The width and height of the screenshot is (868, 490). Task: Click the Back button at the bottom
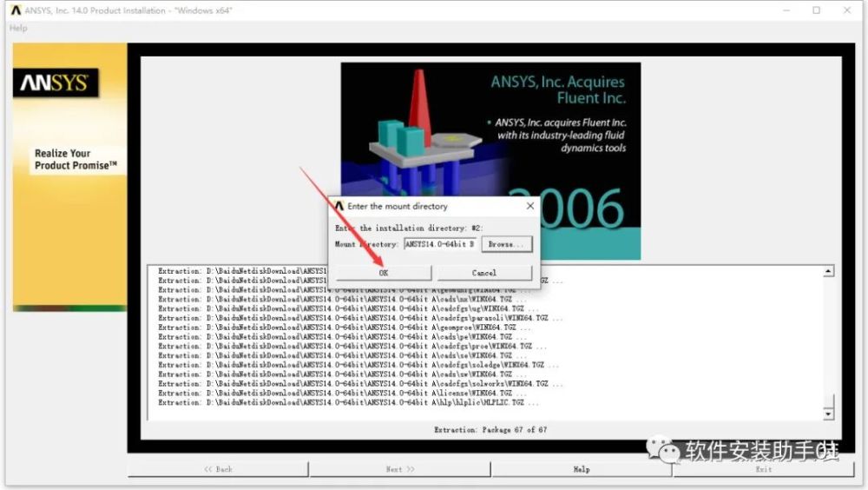tap(218, 469)
